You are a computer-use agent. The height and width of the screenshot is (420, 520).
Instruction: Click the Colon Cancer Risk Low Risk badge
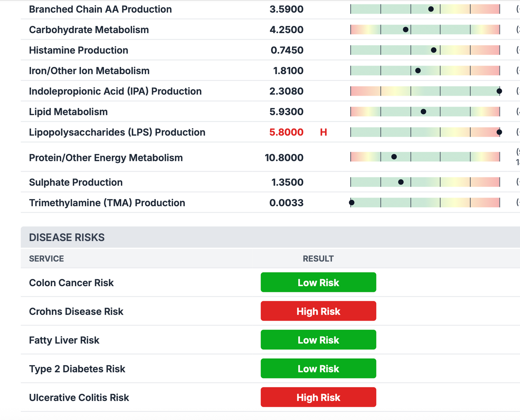pos(318,283)
